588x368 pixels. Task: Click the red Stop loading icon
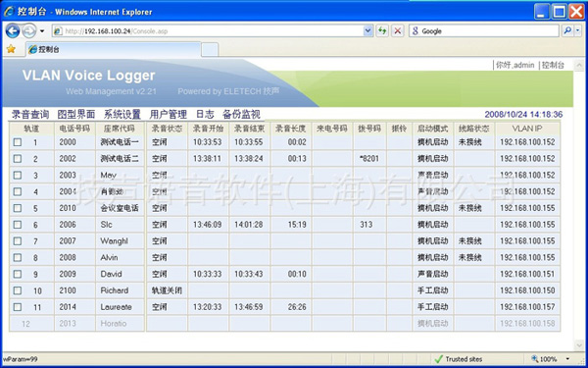[398, 31]
